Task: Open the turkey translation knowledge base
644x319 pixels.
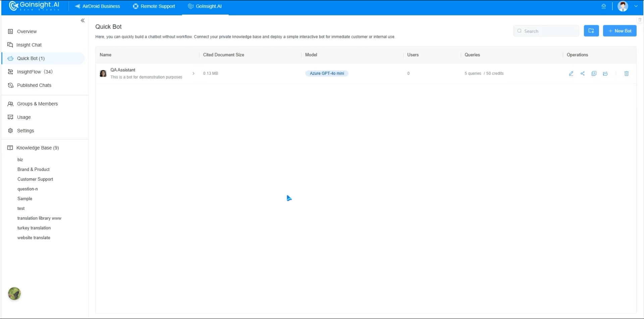Action: click(x=34, y=228)
